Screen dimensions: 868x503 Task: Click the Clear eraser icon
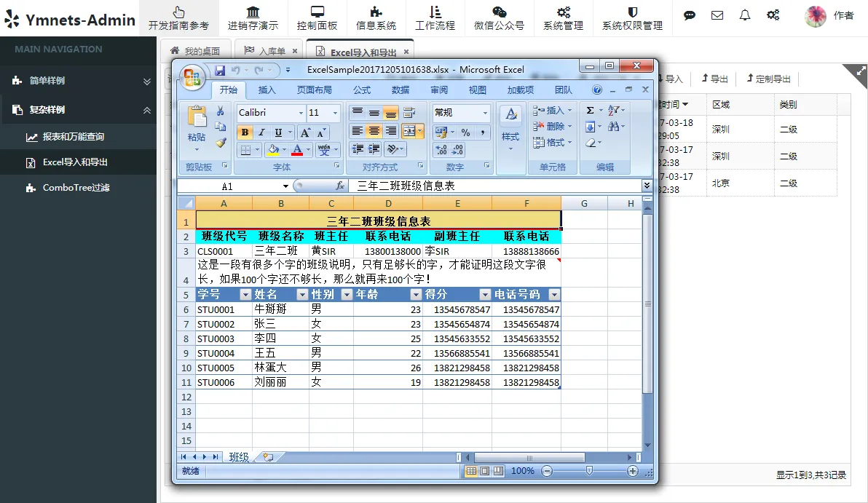(590, 143)
